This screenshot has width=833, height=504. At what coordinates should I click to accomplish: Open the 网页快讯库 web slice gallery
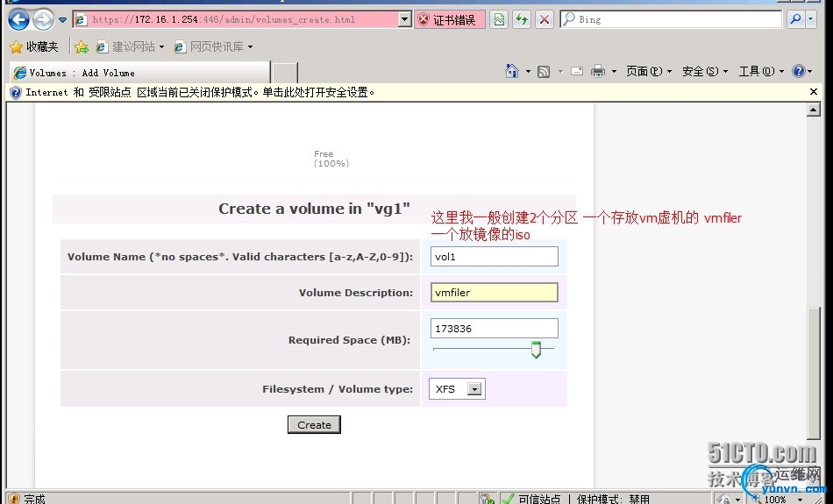(213, 46)
